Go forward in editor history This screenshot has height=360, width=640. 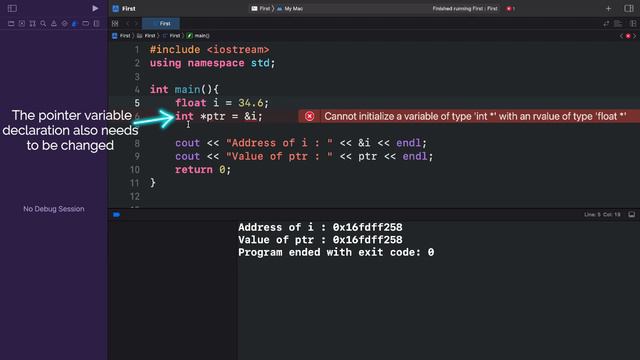[x=136, y=24]
